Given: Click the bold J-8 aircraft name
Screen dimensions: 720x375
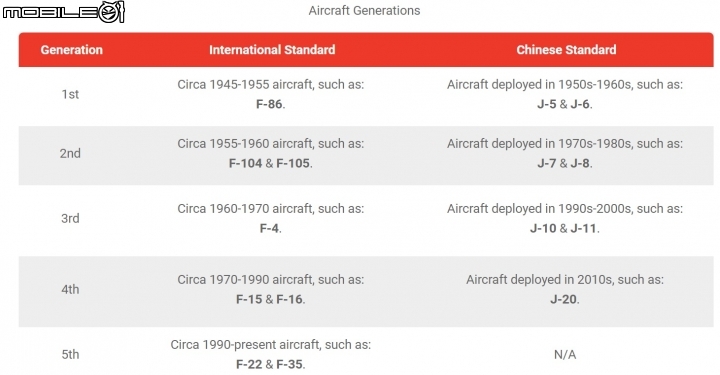Looking at the screenshot, I should pos(580,163).
